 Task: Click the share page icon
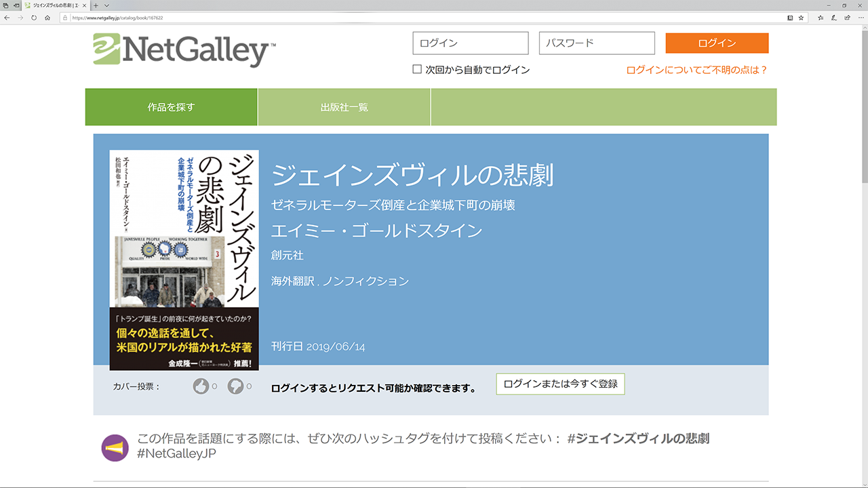click(848, 18)
